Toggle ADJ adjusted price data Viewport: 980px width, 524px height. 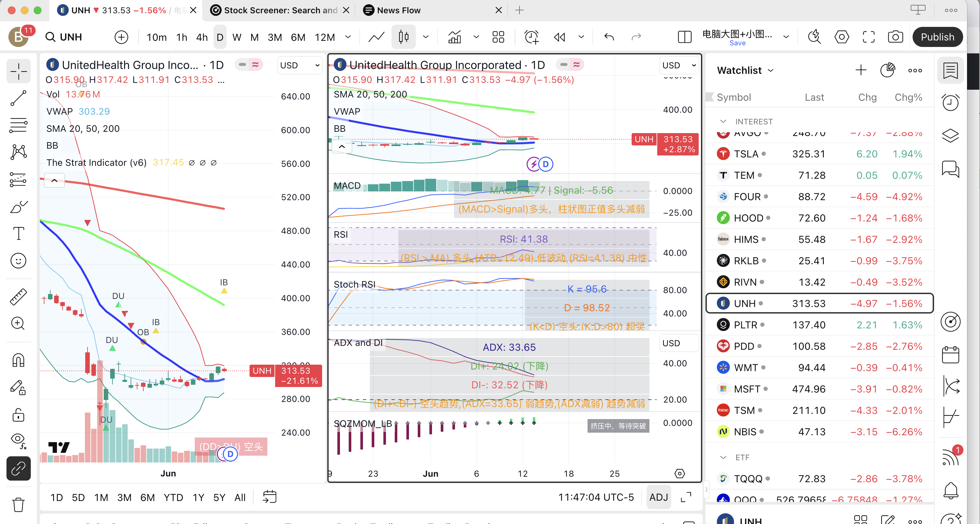coord(659,497)
